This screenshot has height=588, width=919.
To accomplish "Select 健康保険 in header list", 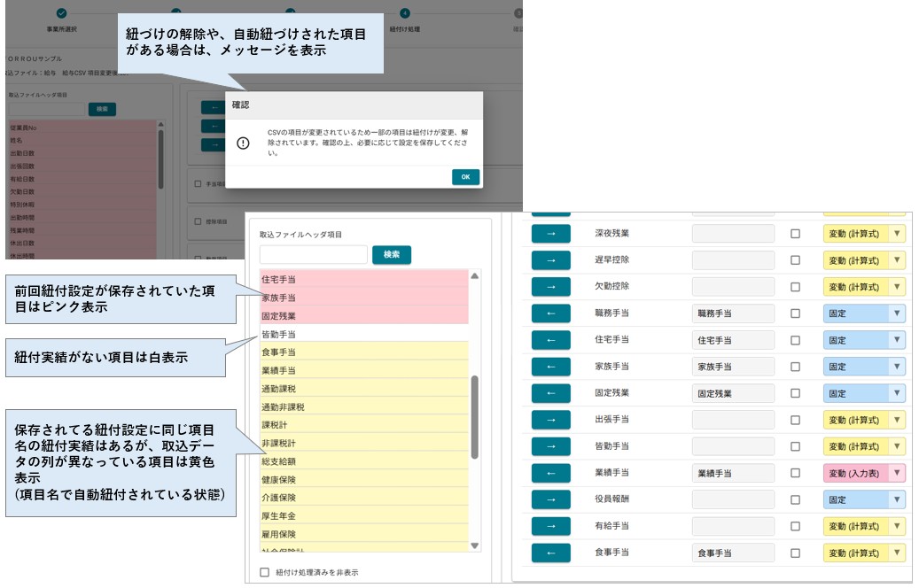I will tap(364, 480).
